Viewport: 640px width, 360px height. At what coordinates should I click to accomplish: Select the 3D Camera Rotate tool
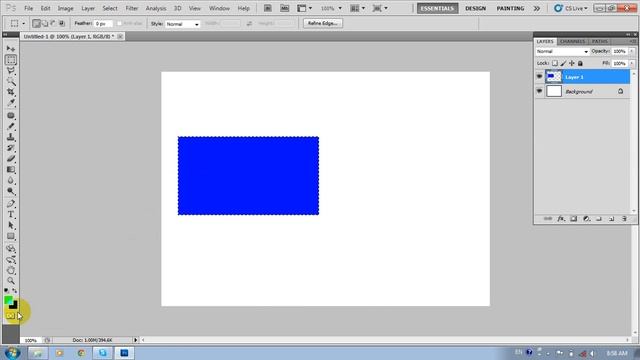tap(11, 260)
